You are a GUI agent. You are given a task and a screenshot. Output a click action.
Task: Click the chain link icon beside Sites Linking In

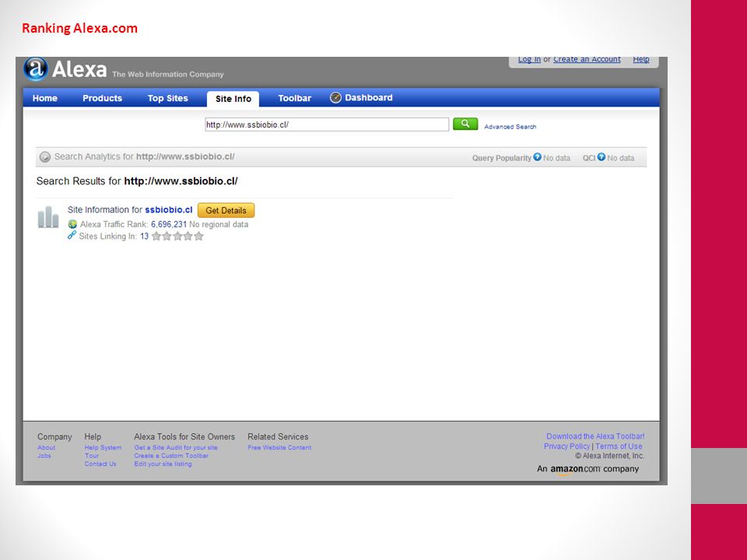click(x=72, y=235)
